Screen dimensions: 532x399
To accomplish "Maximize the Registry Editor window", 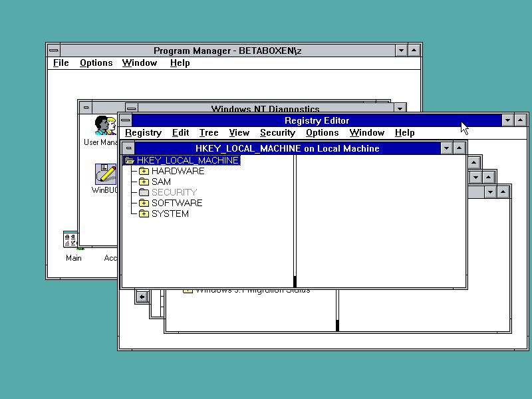I will pos(521,120).
